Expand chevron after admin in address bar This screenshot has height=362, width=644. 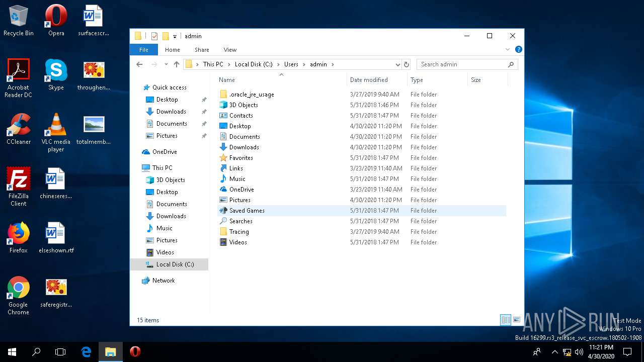point(333,64)
